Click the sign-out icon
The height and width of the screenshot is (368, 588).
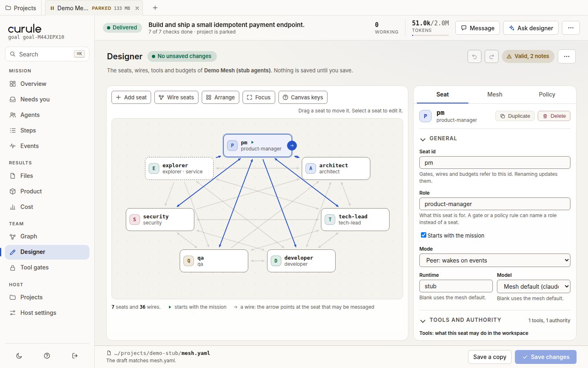pyautogui.click(x=75, y=356)
